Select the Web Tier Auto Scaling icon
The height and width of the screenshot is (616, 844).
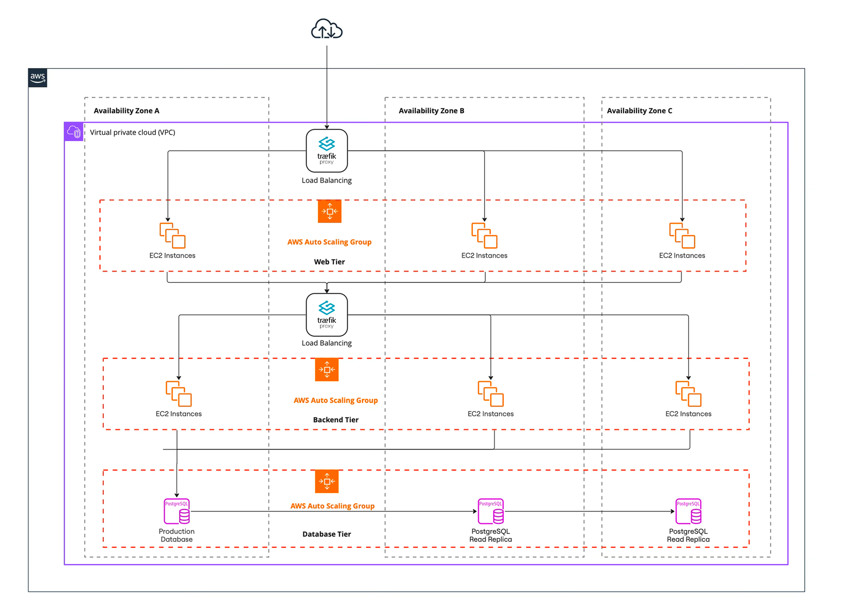pyautogui.click(x=330, y=211)
